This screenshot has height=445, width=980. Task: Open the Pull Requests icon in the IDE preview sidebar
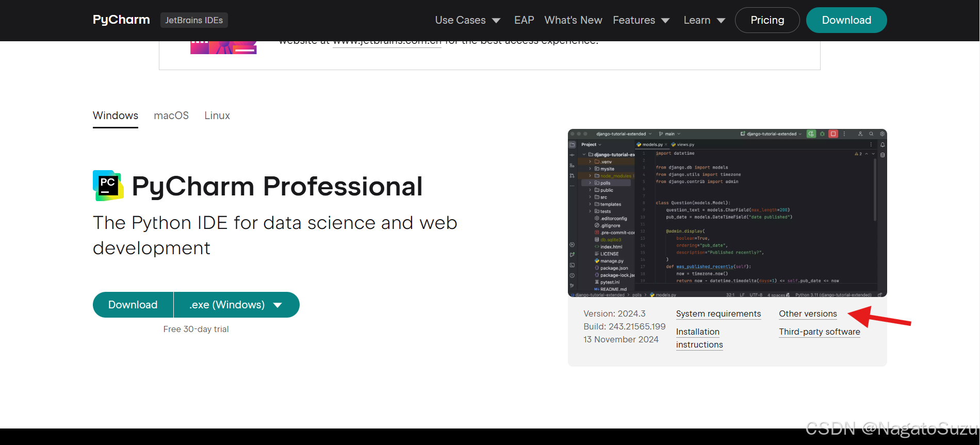572,176
